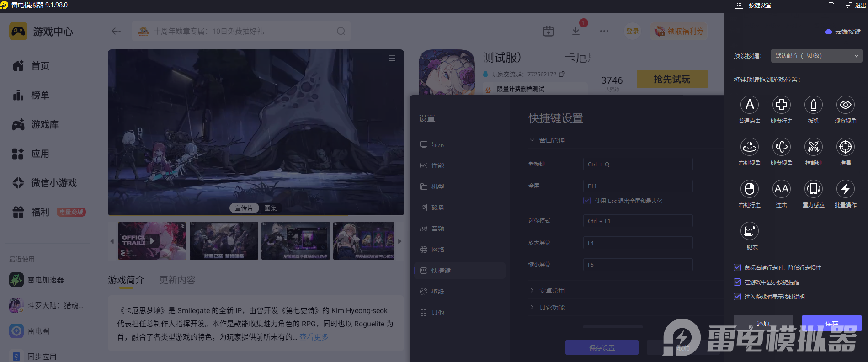The height and width of the screenshot is (362, 868).
Task: Go back with the left arrow in game center
Action: 116,31
